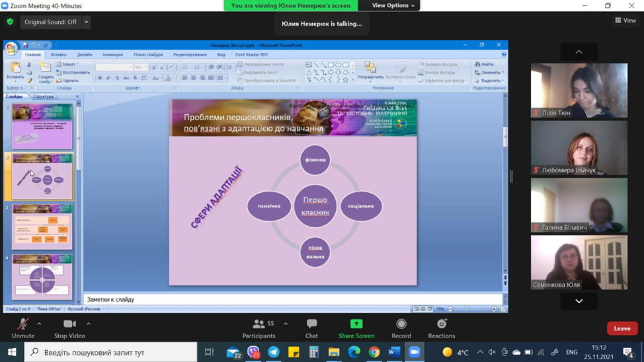This screenshot has height=362, width=644.
Task: Toggle Stop Video camera button
Action: [x=69, y=324]
